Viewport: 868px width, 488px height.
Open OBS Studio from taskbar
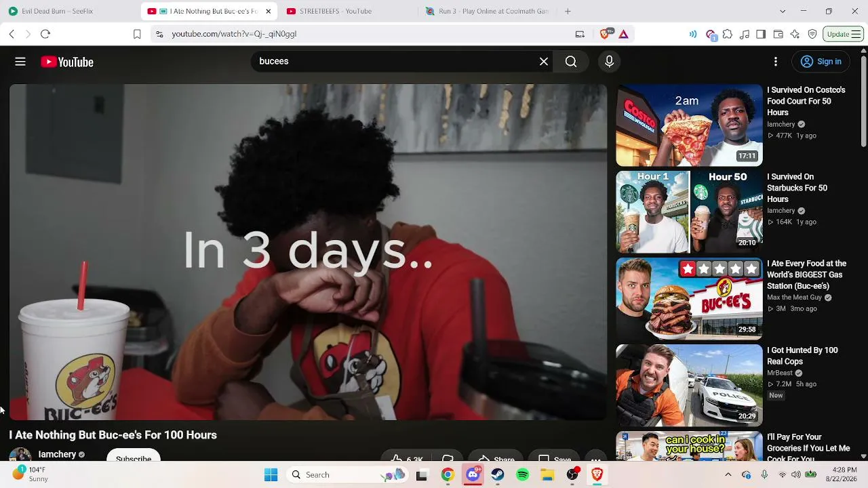pyautogui.click(x=573, y=475)
